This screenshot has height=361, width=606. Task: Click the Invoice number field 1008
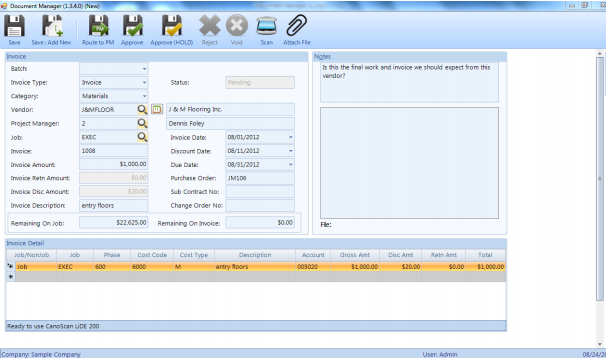point(114,151)
